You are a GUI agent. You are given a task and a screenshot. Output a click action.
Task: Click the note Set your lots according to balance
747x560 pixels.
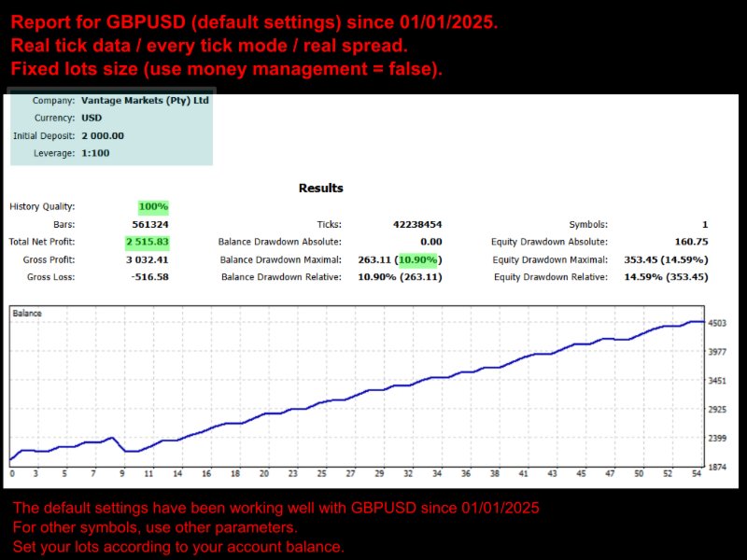point(178,546)
